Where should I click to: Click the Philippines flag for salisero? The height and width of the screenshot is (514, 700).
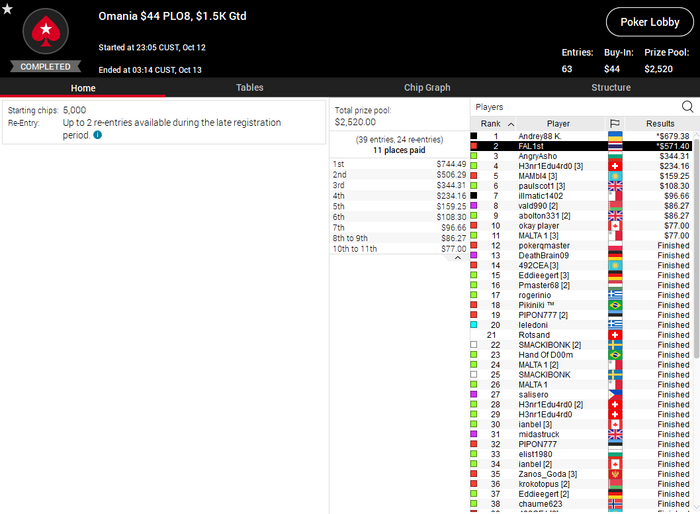(615, 395)
